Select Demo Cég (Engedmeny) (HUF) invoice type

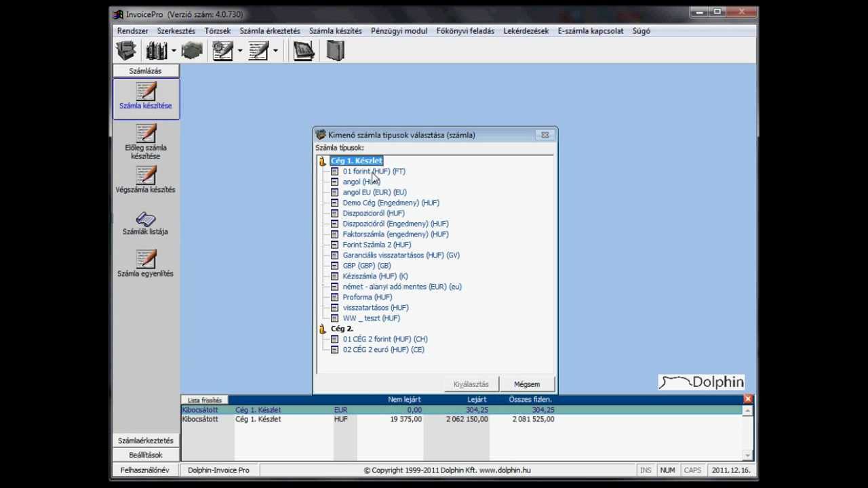(391, 203)
